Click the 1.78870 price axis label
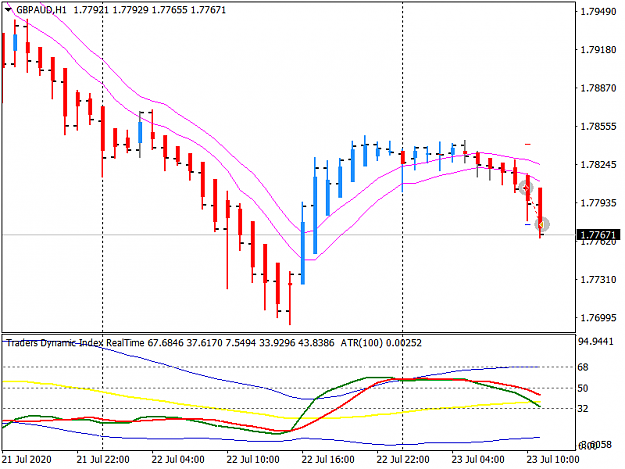The width and height of the screenshot is (625, 469). (598, 88)
